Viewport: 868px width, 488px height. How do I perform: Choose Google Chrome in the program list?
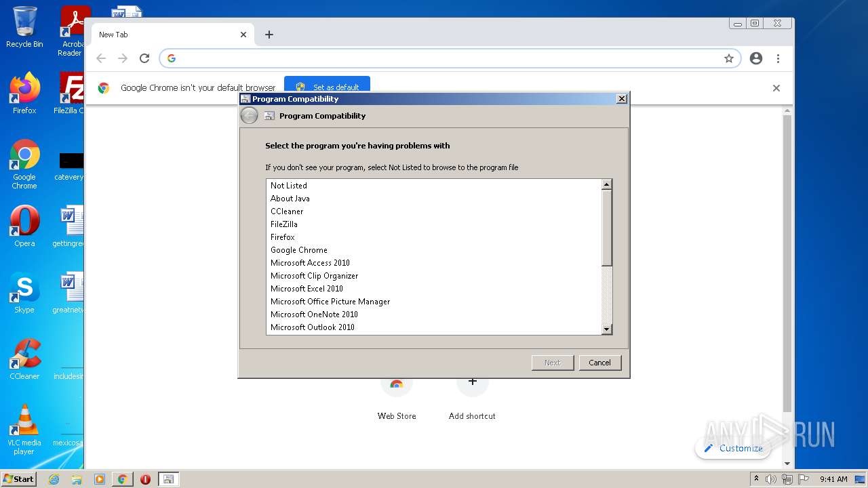[x=434, y=250]
